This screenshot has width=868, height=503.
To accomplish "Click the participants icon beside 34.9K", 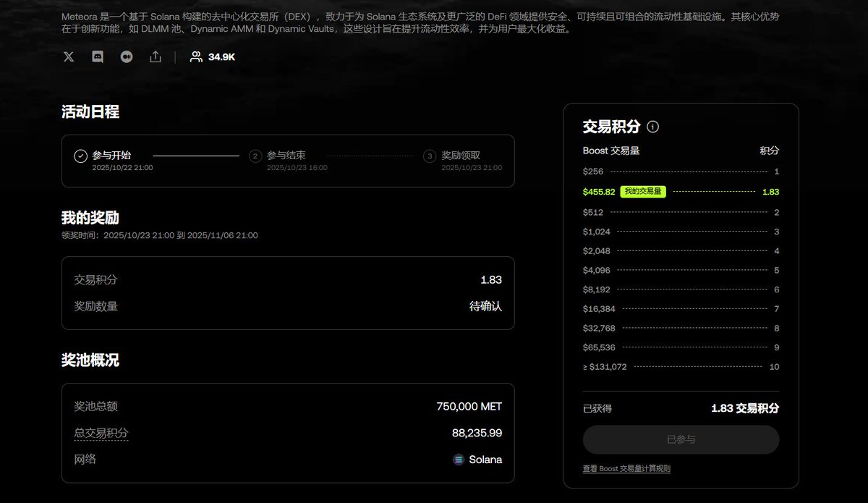I will point(196,56).
